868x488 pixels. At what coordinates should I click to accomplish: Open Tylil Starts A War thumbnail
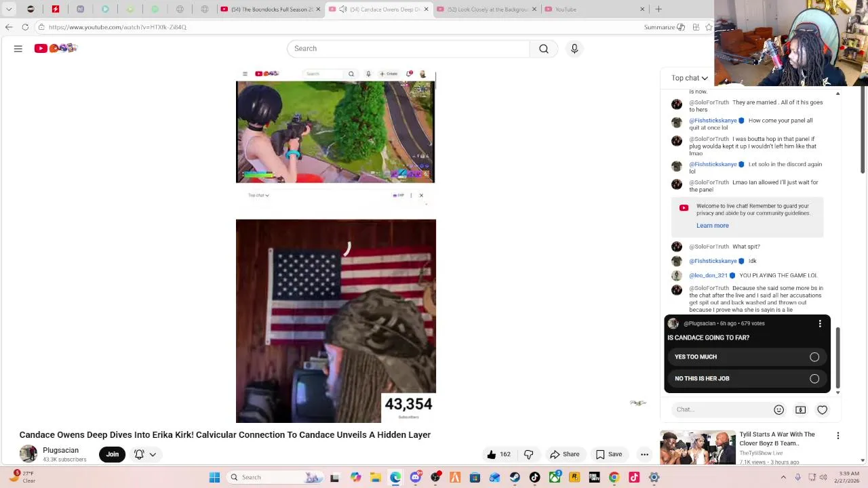click(x=697, y=447)
